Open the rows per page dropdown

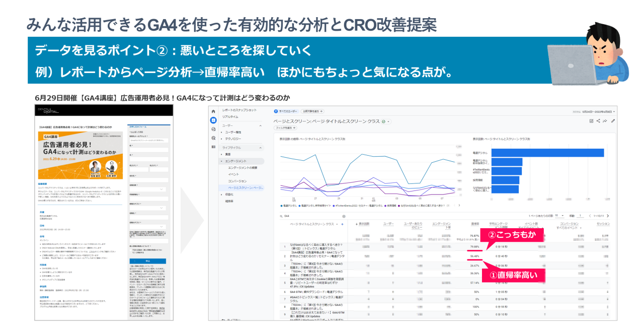tap(556, 216)
